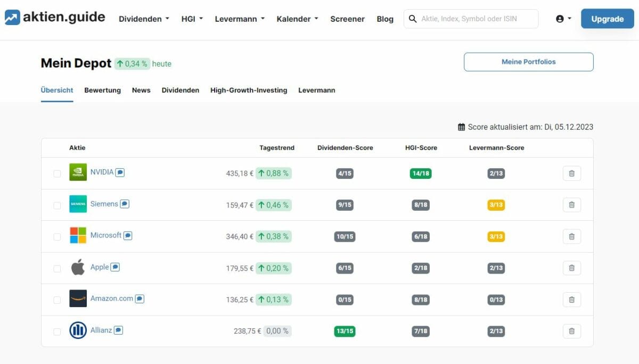Delete Amazon.com using its trash icon

[571, 300]
